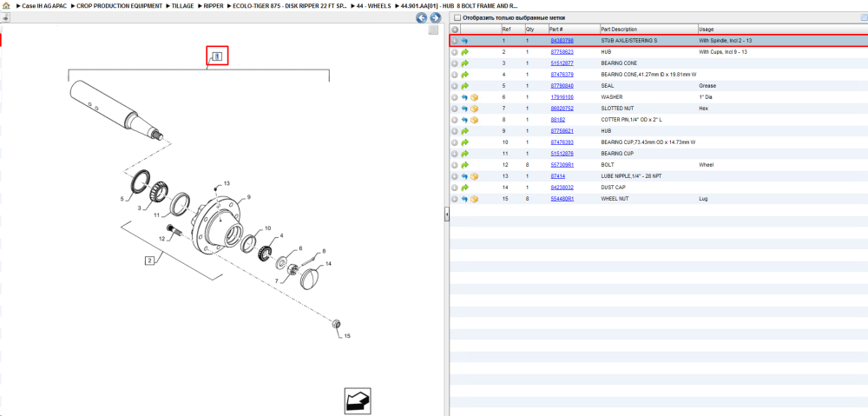Select the 'BEARING CUP,73.43mm OD' description cell
Viewport: 868px width, 416px height.
point(648,142)
